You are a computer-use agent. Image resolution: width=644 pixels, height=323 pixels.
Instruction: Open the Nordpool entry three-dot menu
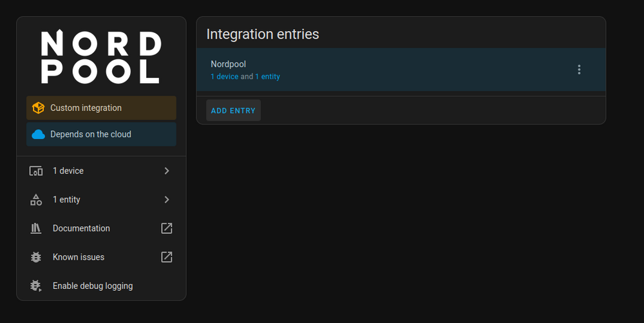click(x=579, y=70)
